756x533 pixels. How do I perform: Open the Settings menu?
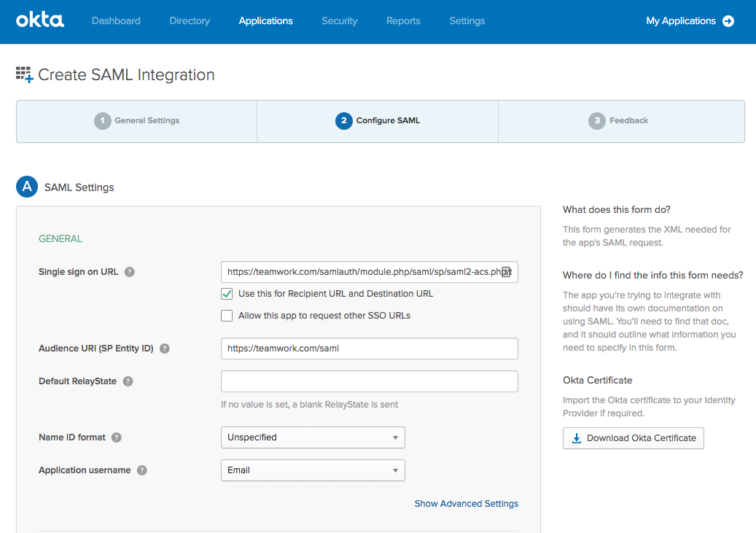(x=467, y=20)
